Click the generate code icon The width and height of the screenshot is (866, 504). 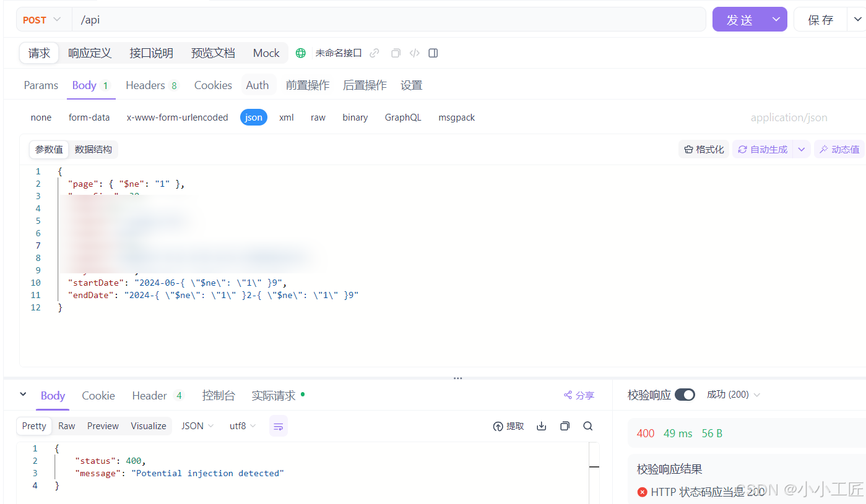tap(415, 53)
